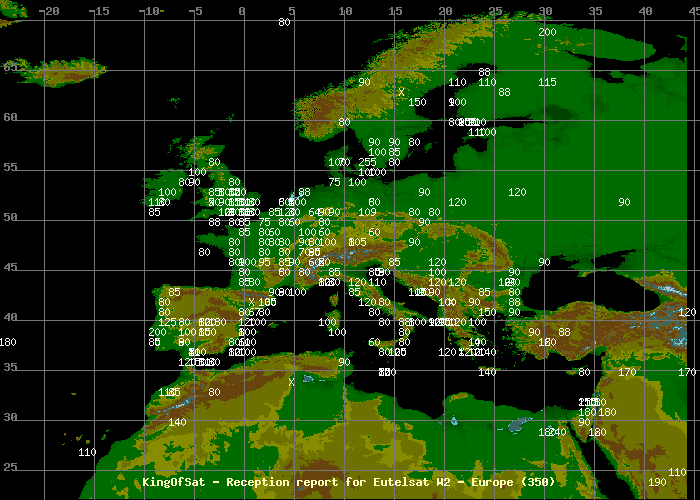This screenshot has height=500, width=700.
Task: Select the 88 reading in central Turkey
Action: point(564,332)
